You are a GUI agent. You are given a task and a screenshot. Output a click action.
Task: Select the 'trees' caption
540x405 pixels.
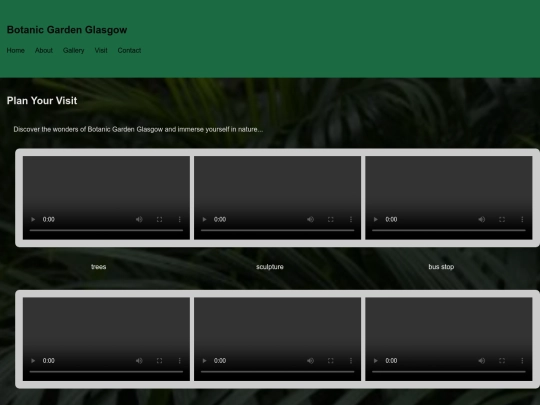click(x=98, y=267)
